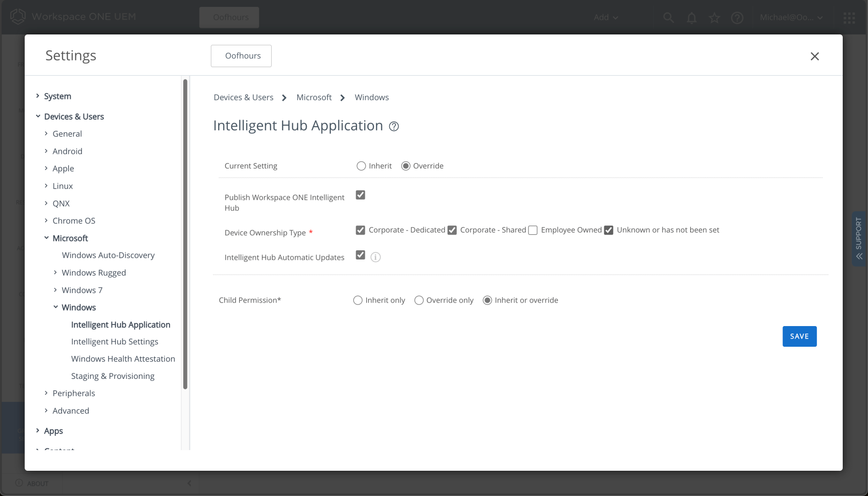This screenshot has height=496, width=868.
Task: Open notifications bell icon
Action: 691,17
